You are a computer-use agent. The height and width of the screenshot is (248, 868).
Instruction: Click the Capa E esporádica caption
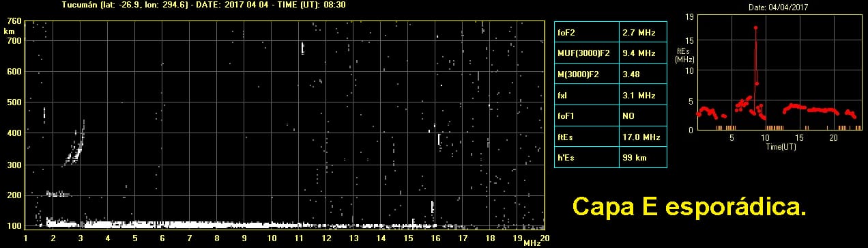[x=689, y=206]
